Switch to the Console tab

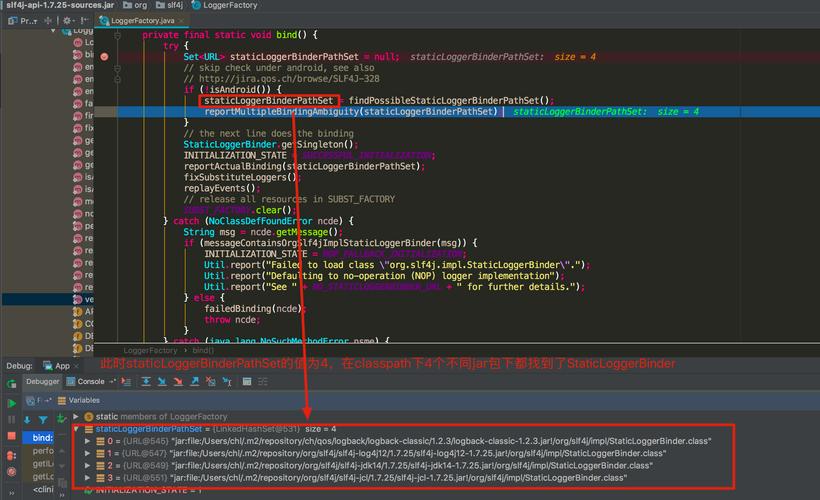tap(85, 382)
